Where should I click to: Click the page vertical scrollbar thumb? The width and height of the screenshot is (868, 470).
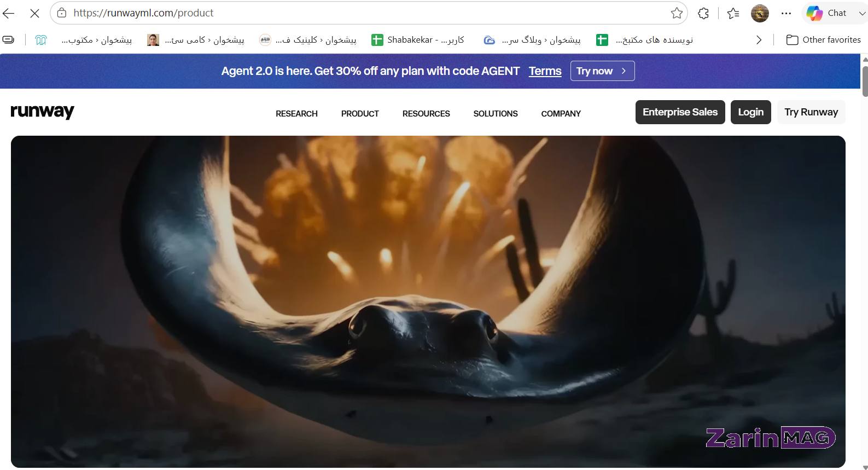coord(865,81)
